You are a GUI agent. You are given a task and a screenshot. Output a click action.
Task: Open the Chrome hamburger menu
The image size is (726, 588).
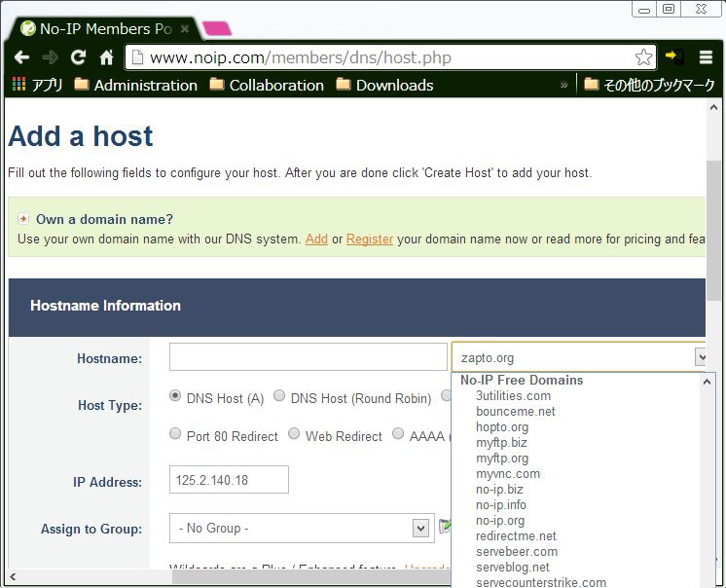[x=706, y=57]
